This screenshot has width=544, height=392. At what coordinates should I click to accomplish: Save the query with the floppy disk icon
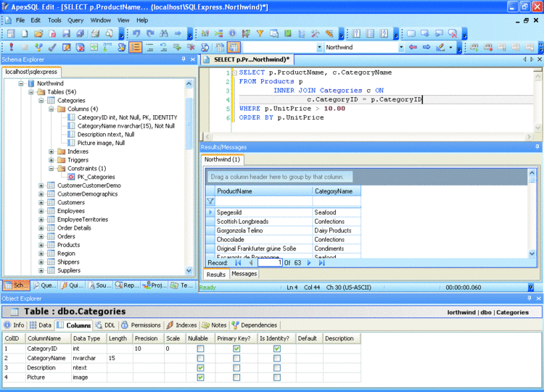coord(66,33)
